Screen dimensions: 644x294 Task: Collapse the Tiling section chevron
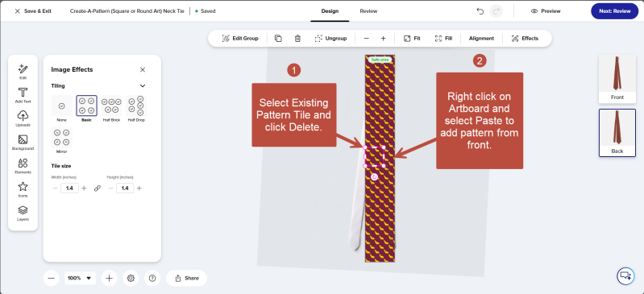pos(143,86)
